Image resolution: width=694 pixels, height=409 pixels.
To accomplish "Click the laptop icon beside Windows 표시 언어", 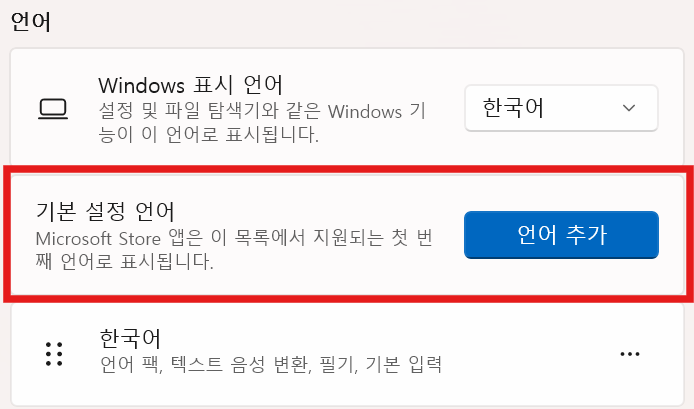I will [x=53, y=109].
